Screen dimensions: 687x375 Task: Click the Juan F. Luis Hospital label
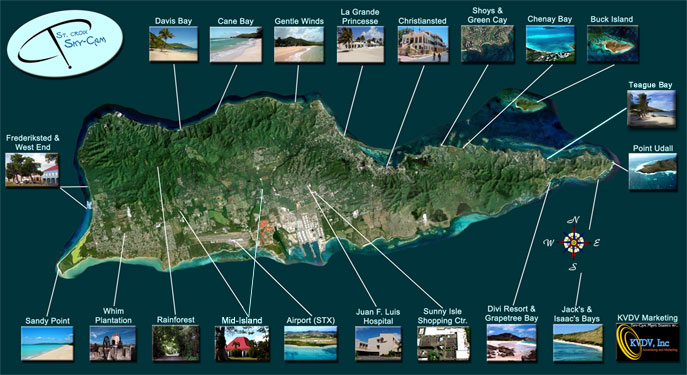pos(378,317)
